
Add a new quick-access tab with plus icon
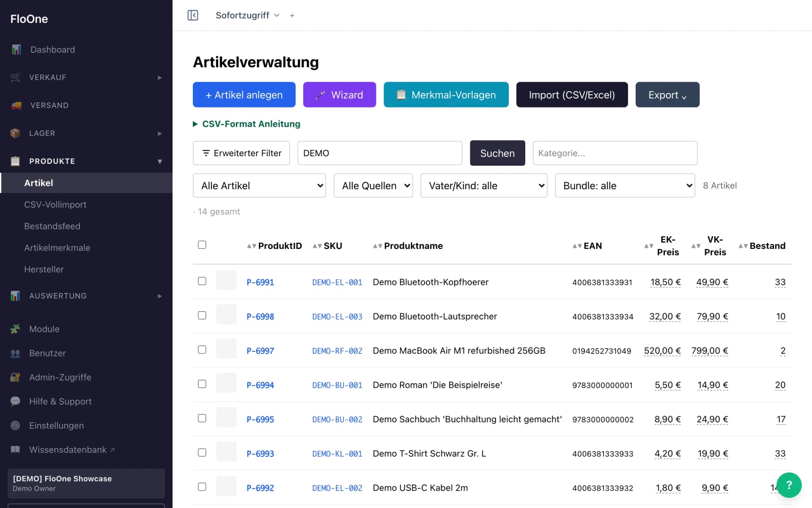pos(292,16)
